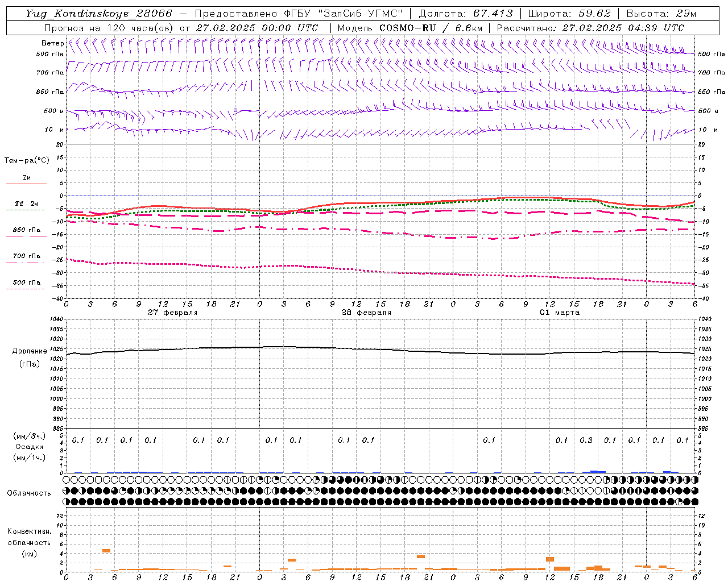Click the Высота: 29м header value
Image resolution: width=728 pixels, height=582 pixels.
[661, 14]
